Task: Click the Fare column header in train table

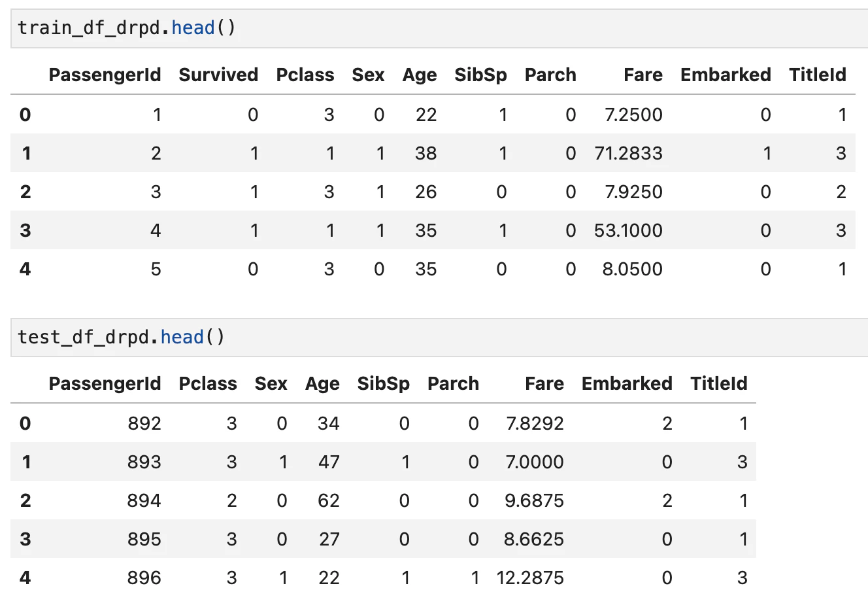Action: [x=643, y=75]
